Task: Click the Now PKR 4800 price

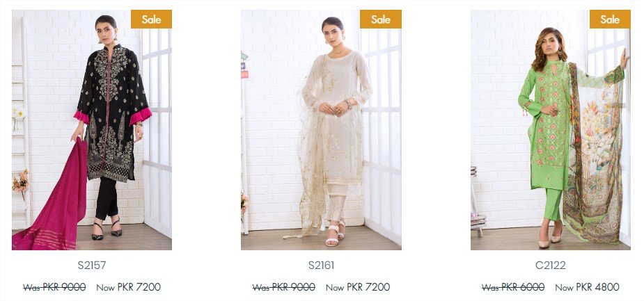Action: tap(587, 287)
